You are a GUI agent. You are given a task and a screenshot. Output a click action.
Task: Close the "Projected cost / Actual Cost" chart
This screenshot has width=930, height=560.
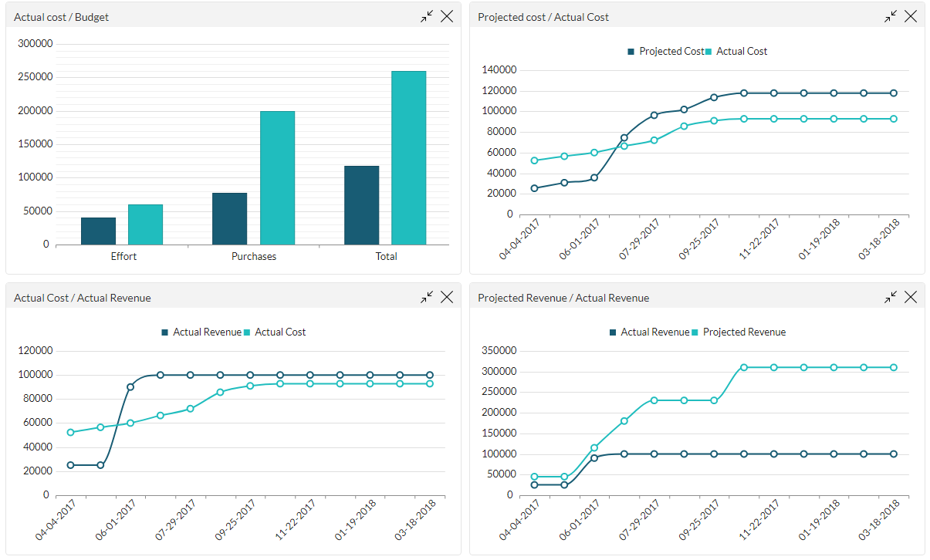click(x=911, y=15)
